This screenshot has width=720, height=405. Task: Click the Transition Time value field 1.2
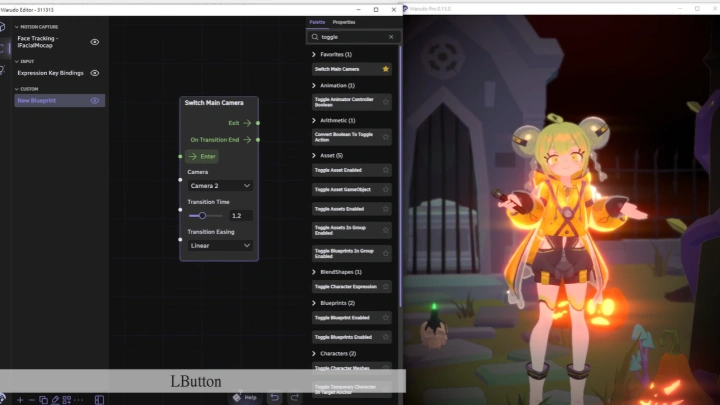[241, 215]
